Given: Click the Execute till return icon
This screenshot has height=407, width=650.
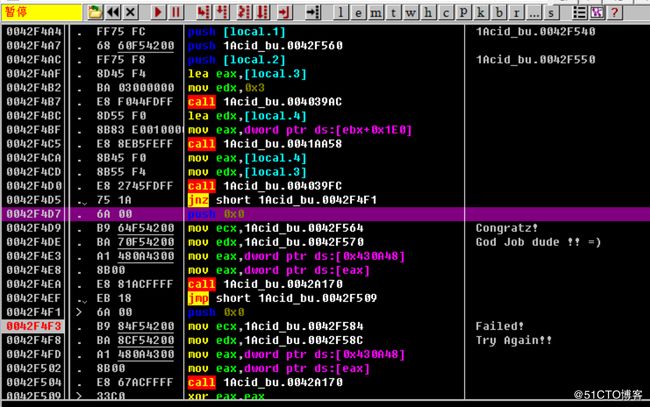Looking at the screenshot, I should click(x=284, y=12).
